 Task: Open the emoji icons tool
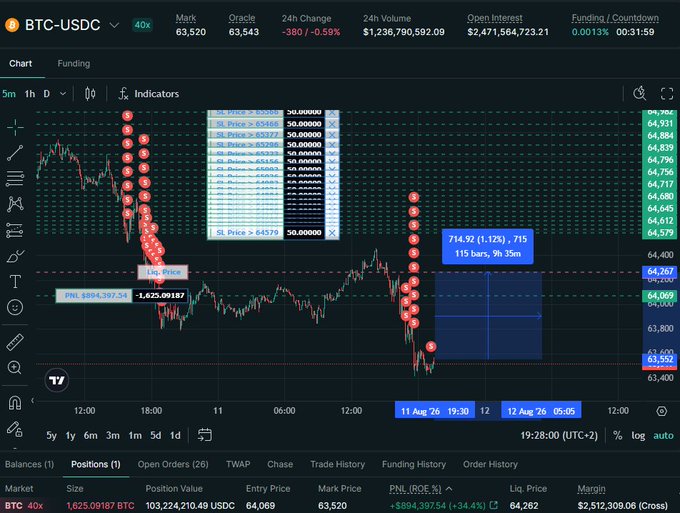15,307
